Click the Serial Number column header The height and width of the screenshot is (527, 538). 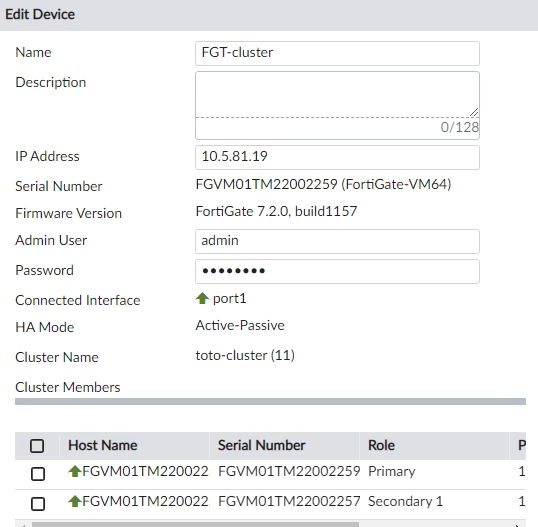click(284, 445)
